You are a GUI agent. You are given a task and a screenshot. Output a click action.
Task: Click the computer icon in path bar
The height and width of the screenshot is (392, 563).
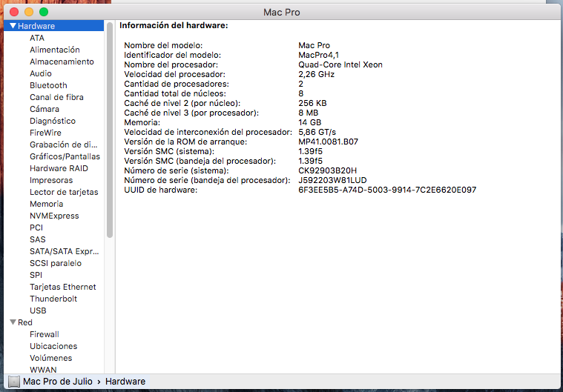13,381
